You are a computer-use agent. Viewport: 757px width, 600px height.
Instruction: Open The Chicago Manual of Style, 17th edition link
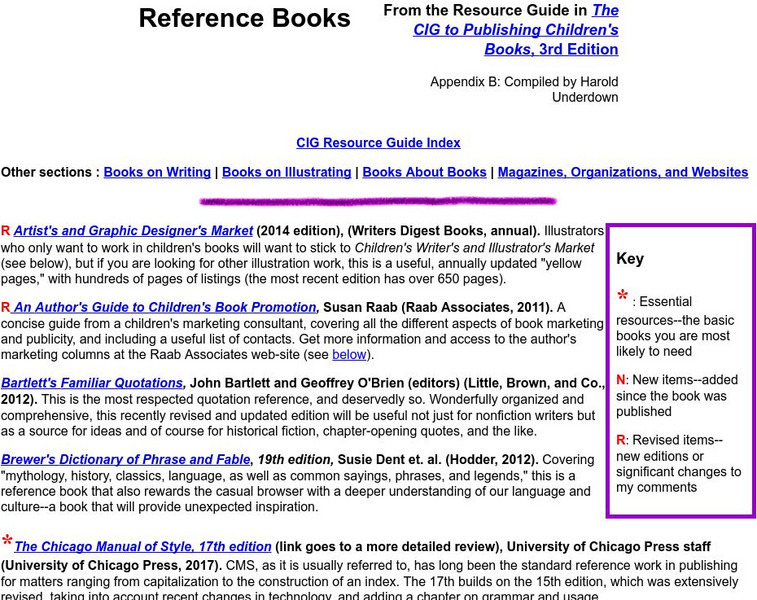pyautogui.click(x=142, y=546)
